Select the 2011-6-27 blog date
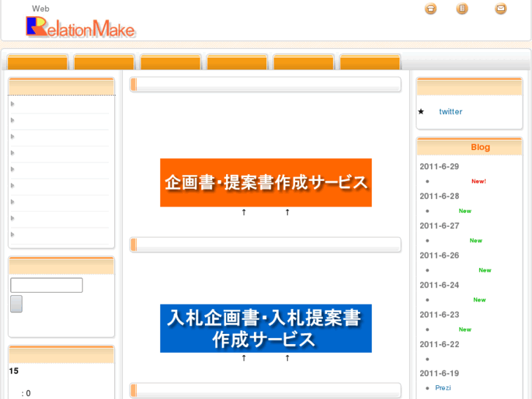 pyautogui.click(x=439, y=225)
